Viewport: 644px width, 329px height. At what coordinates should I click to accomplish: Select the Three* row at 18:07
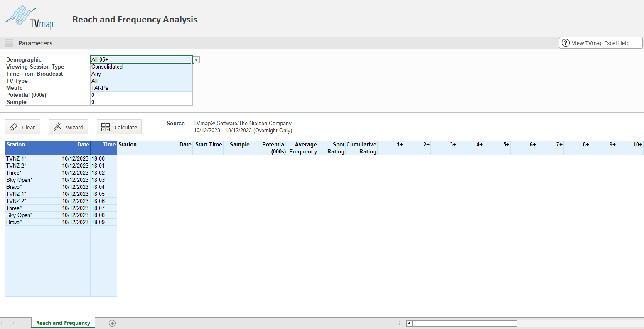click(61, 208)
